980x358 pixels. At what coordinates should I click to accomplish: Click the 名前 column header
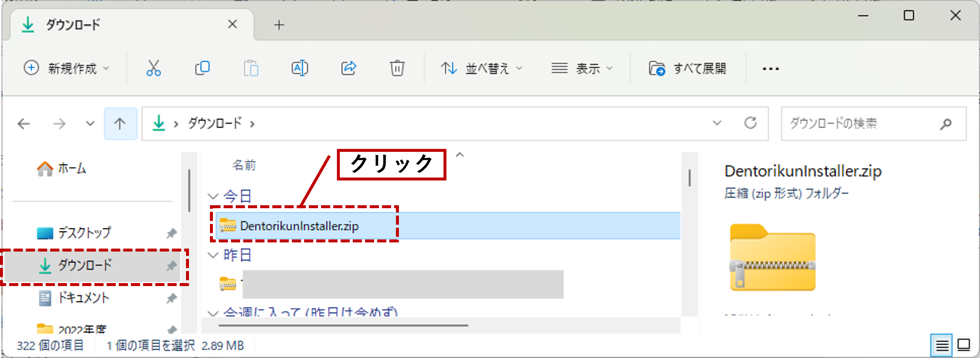[x=244, y=165]
